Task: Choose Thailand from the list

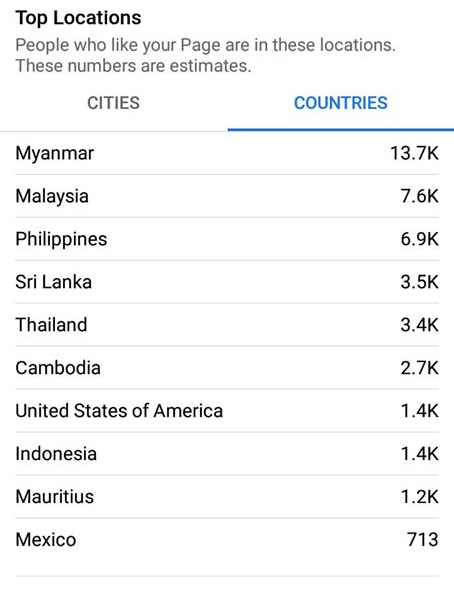Action: pos(227,325)
